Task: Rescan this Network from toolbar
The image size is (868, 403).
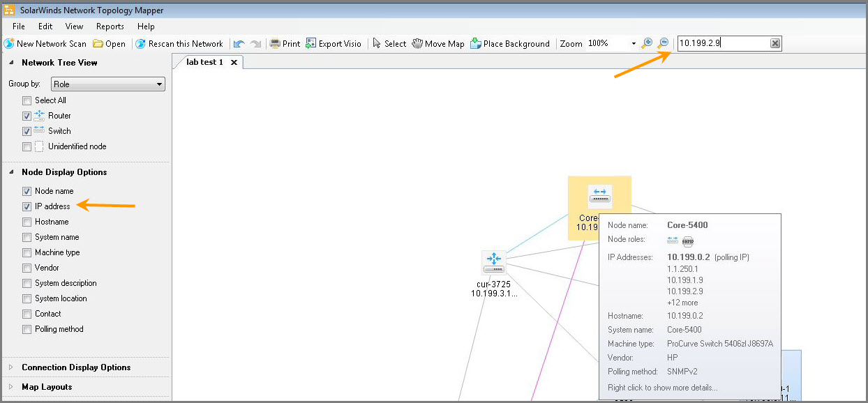Action: 179,43
